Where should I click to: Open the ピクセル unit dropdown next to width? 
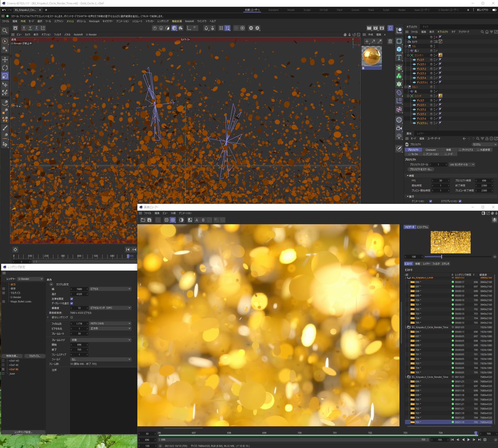[x=110, y=289]
